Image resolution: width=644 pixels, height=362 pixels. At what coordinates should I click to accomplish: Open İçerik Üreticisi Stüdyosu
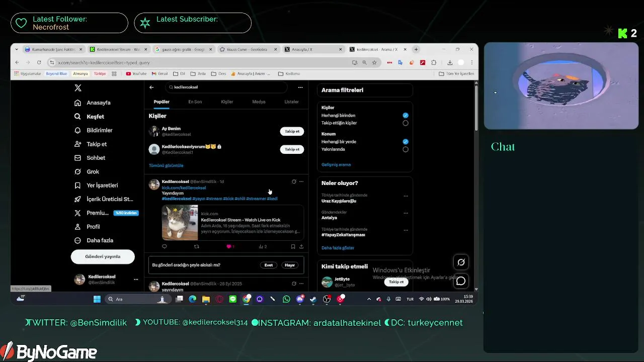point(104,199)
